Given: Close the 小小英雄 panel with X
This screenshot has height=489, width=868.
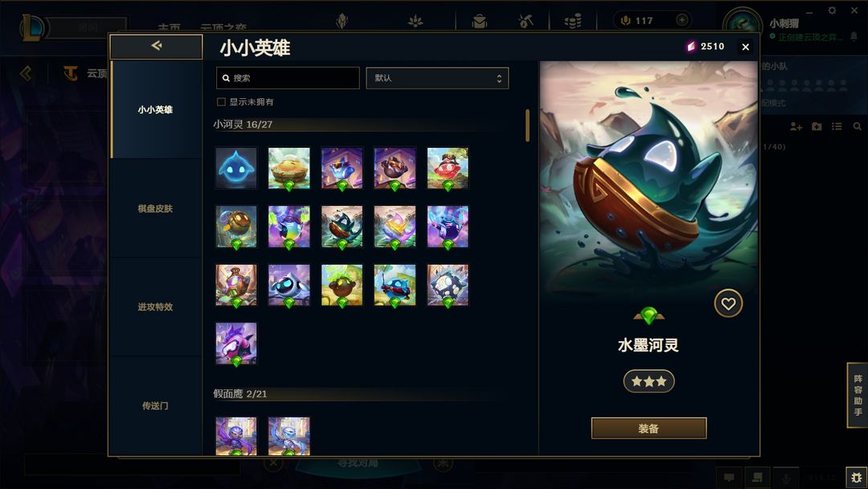Looking at the screenshot, I should click(746, 47).
